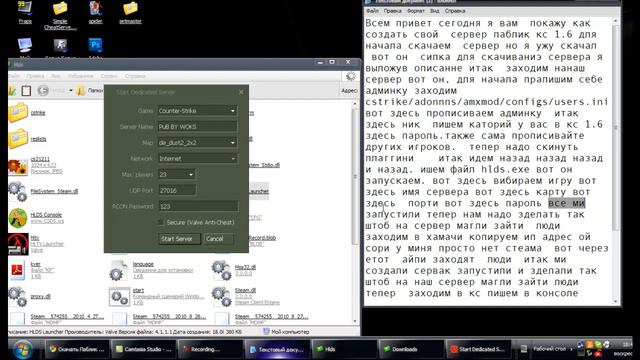640x360 pixels.
Task: Click the blank page icon in Explorer toolbar
Action: click(27, 91)
